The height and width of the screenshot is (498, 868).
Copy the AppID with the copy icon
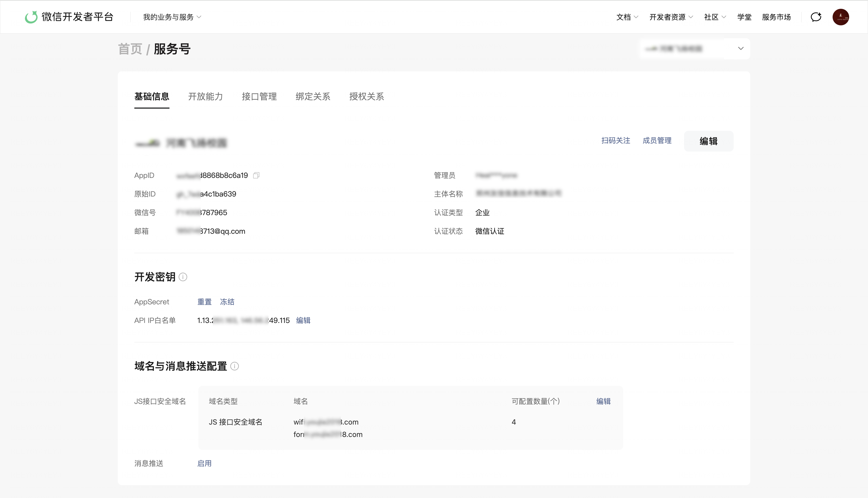(x=256, y=176)
